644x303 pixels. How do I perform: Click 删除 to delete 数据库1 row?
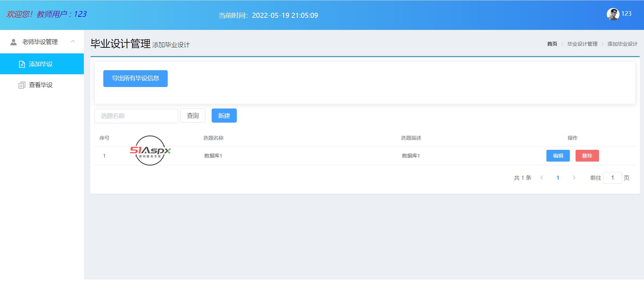tap(587, 156)
